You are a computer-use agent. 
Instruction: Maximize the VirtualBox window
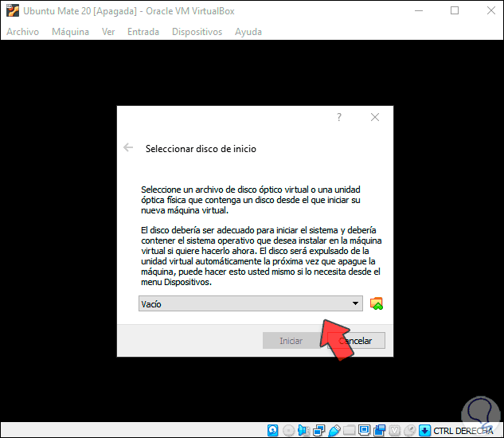455,10
